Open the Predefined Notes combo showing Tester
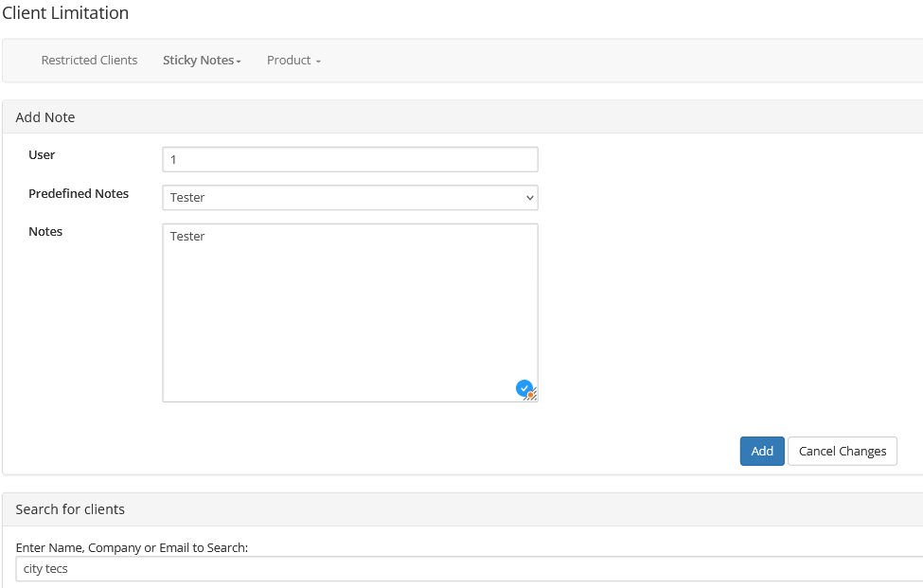This screenshot has height=588, width=923. pos(350,198)
